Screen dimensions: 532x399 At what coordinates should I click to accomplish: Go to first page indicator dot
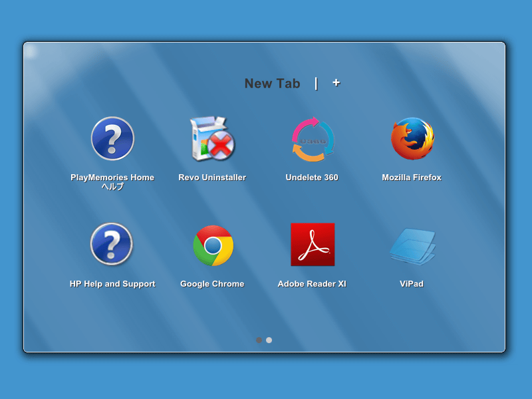(x=259, y=340)
